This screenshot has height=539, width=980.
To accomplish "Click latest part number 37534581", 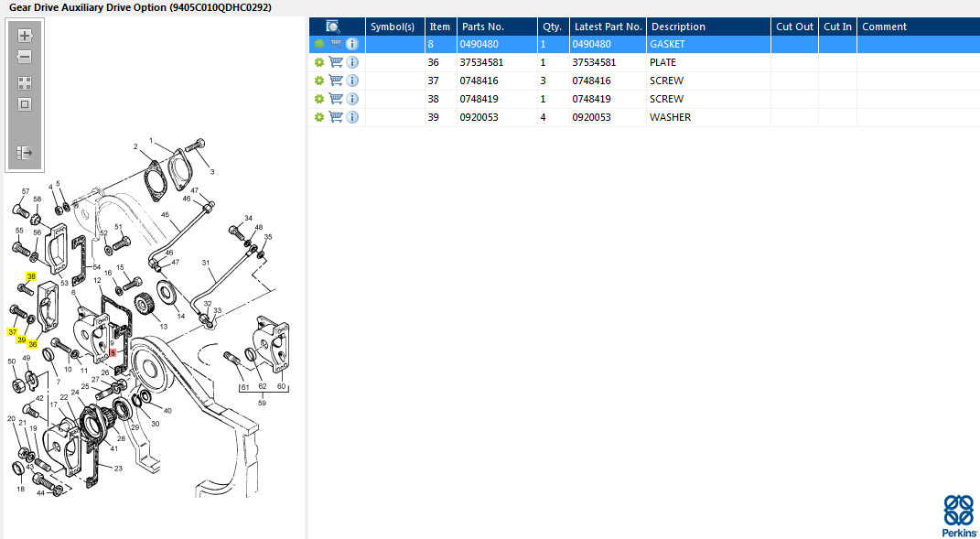I will 594,62.
